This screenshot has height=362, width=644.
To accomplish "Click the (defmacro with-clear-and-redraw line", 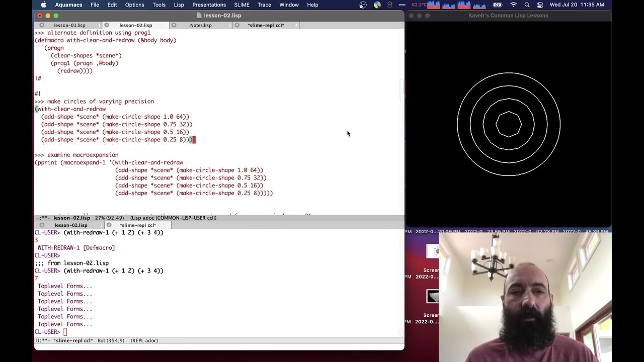I will 105,40.
